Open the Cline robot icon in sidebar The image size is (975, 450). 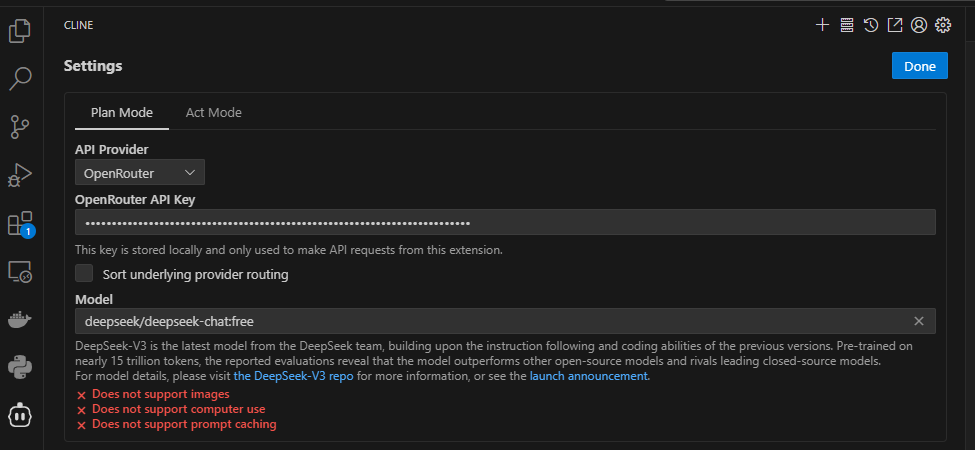(20, 415)
